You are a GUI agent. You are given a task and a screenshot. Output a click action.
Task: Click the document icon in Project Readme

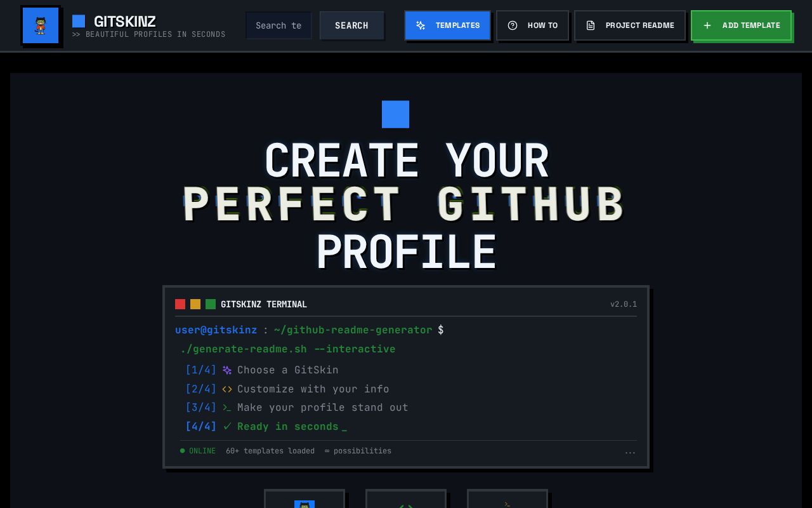(x=591, y=25)
